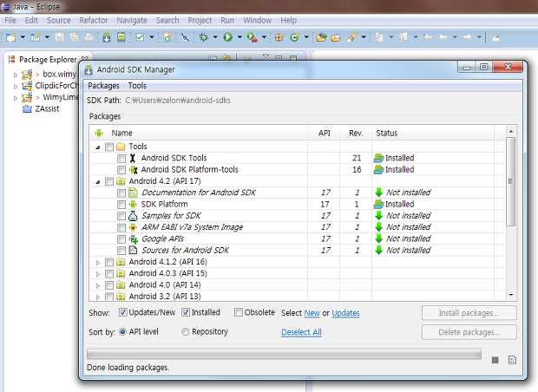Click Last Edit Location arrow icon

pyautogui.click(x=428, y=37)
